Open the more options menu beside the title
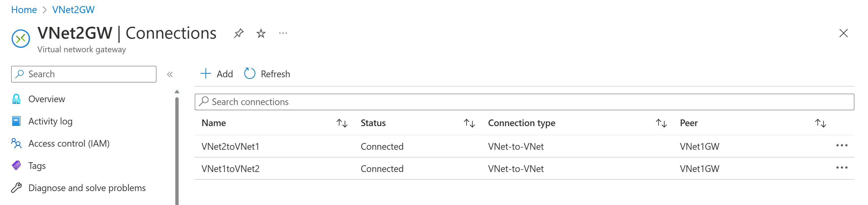 tap(283, 33)
